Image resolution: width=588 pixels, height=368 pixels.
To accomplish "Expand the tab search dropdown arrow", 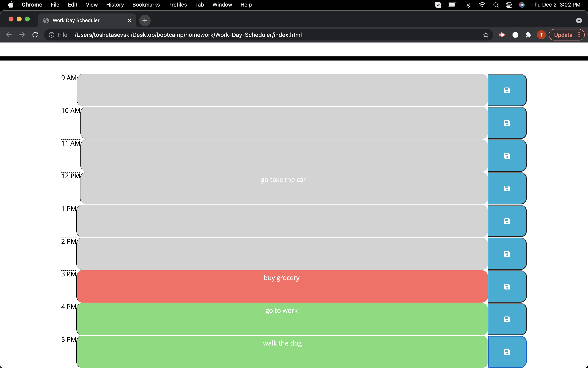I will (579, 20).
